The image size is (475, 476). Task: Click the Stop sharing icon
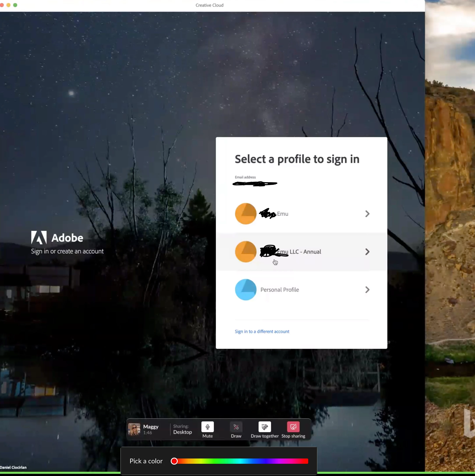coord(293,427)
